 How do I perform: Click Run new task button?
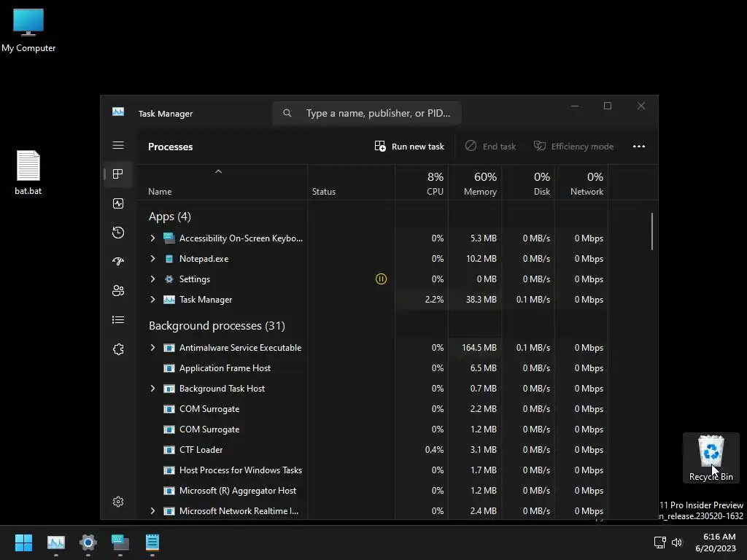point(409,146)
